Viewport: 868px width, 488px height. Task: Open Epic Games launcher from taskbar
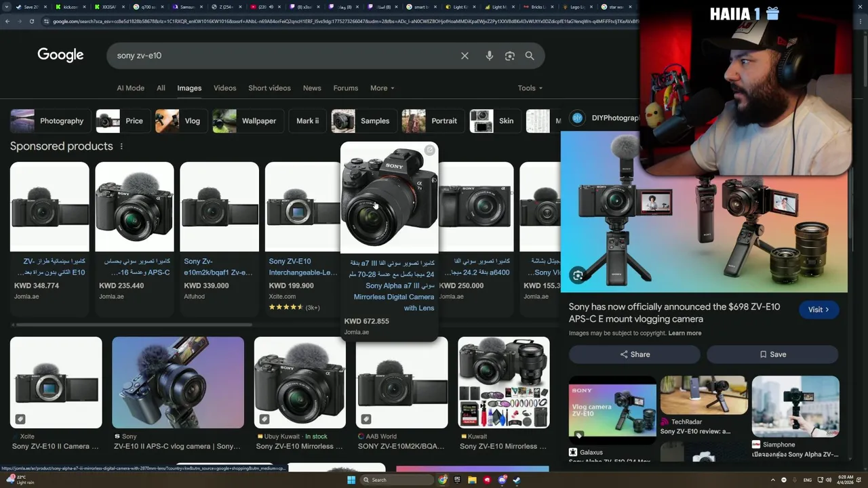tap(458, 480)
